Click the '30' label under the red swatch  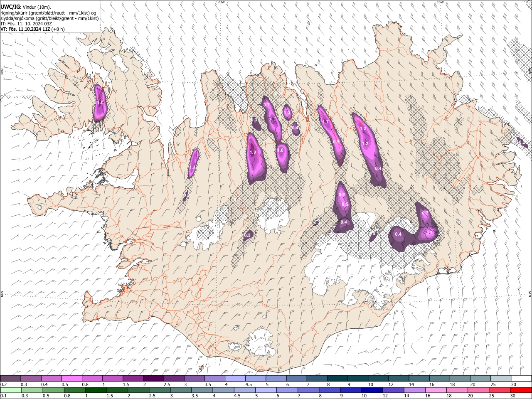[x=513, y=396]
